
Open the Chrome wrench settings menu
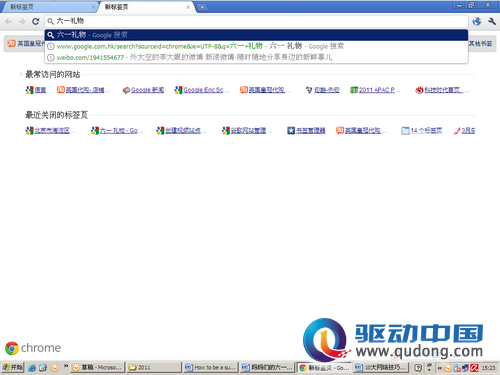click(492, 21)
